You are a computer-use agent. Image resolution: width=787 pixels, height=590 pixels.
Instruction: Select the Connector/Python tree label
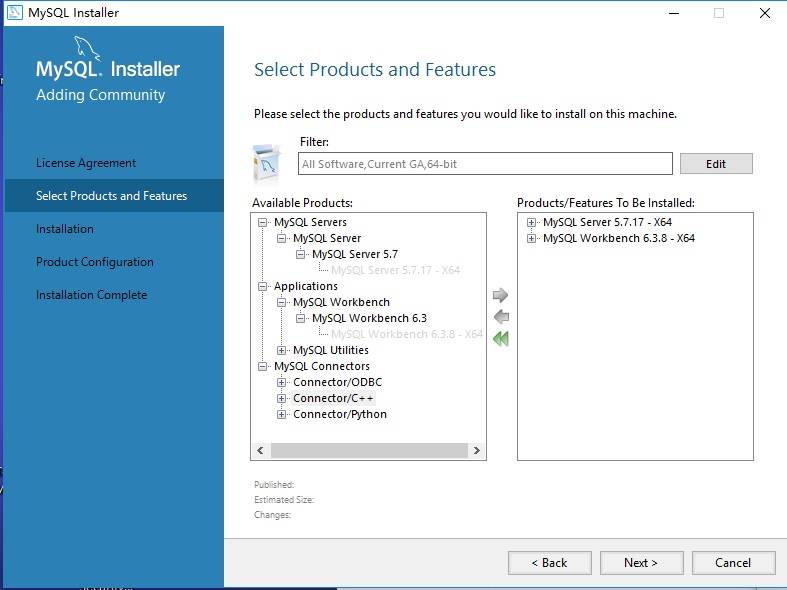340,414
